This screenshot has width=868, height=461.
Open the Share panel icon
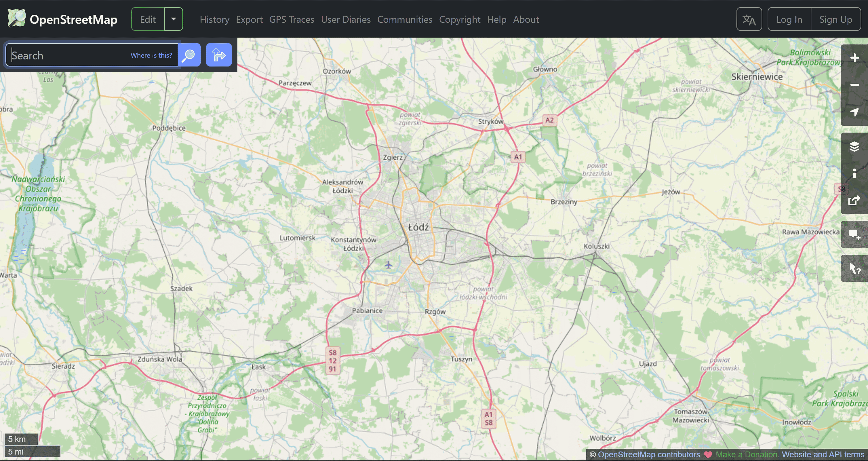854,200
